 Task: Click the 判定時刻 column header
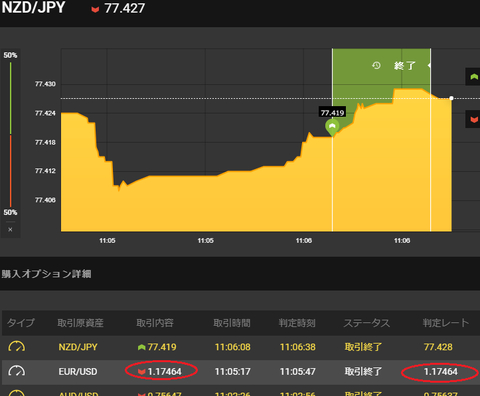(x=297, y=323)
